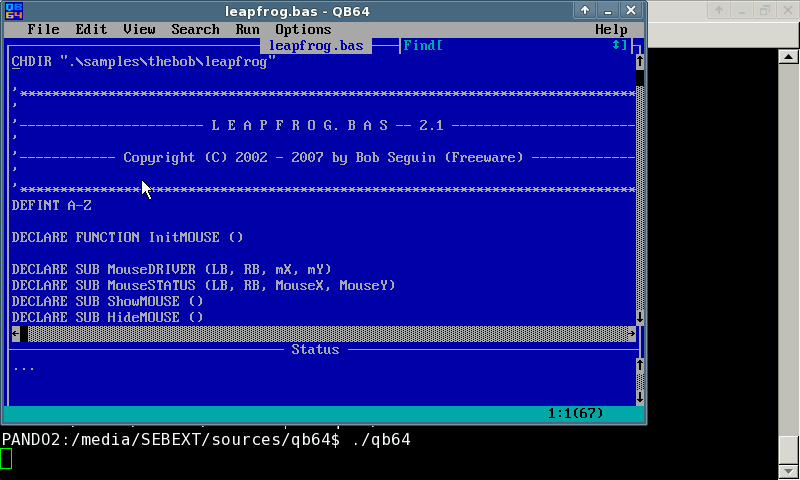Open the Help menu

click(x=611, y=30)
